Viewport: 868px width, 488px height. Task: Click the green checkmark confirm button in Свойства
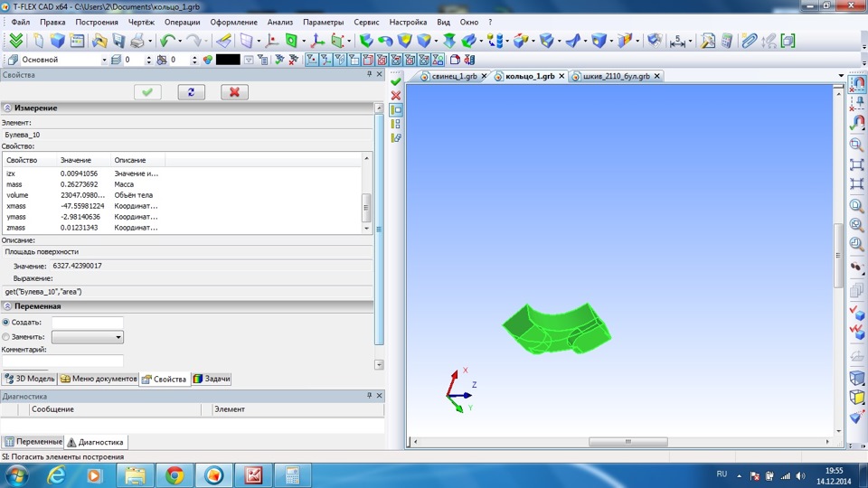coord(147,92)
